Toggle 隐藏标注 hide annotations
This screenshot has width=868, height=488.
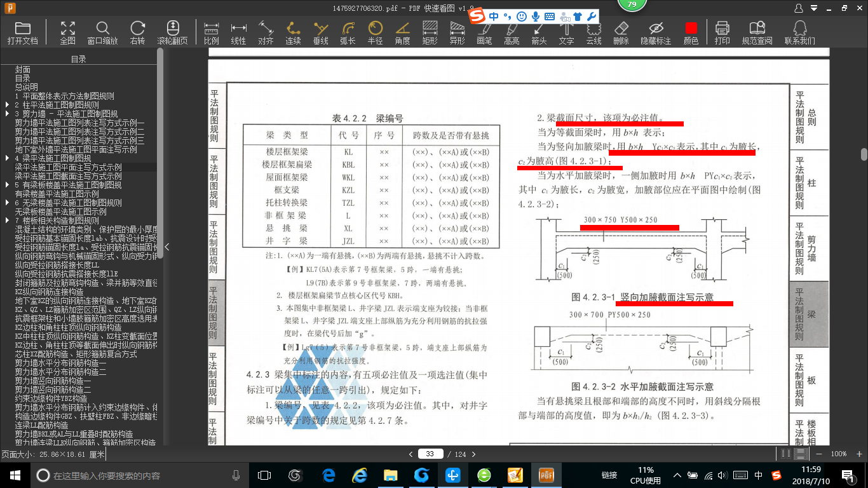pyautogui.click(x=656, y=33)
